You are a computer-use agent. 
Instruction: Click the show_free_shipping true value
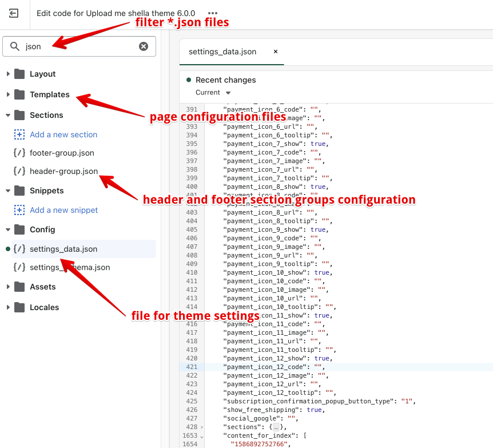314,410
